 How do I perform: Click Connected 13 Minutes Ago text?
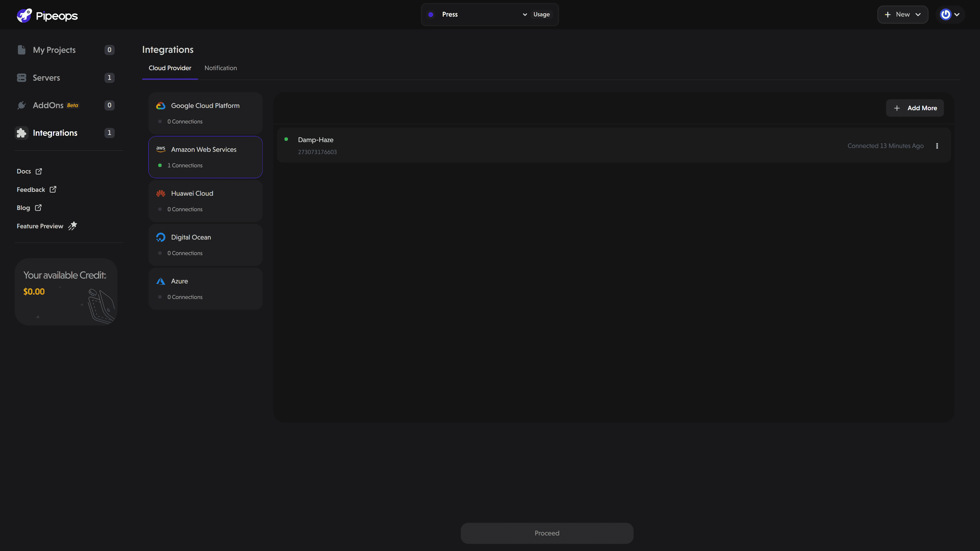coord(885,146)
